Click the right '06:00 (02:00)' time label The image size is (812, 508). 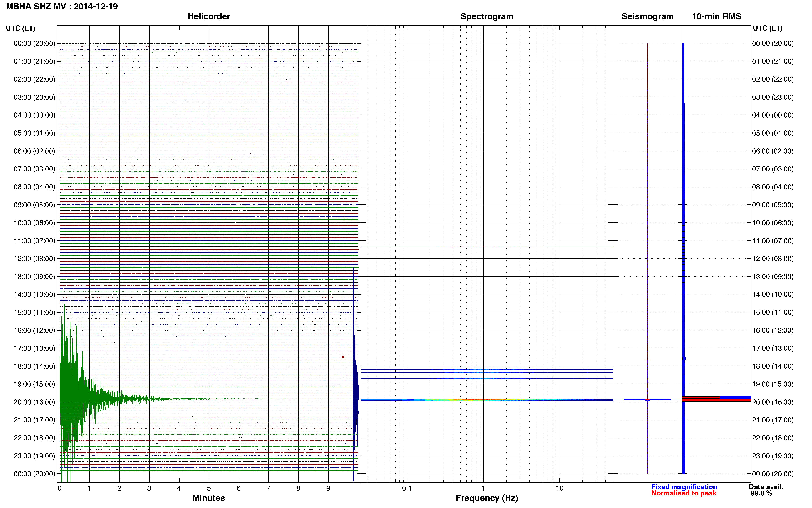[x=773, y=151]
